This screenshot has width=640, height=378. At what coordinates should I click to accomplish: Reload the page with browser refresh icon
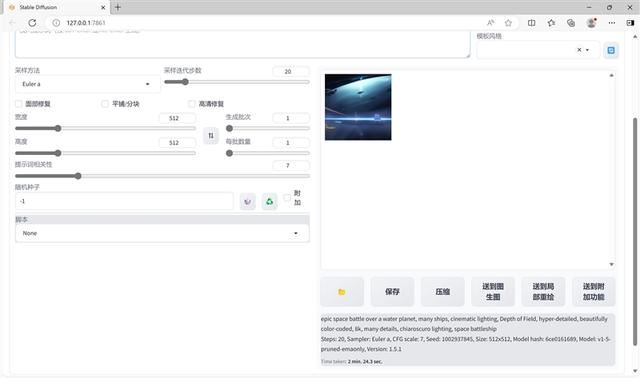(32, 23)
